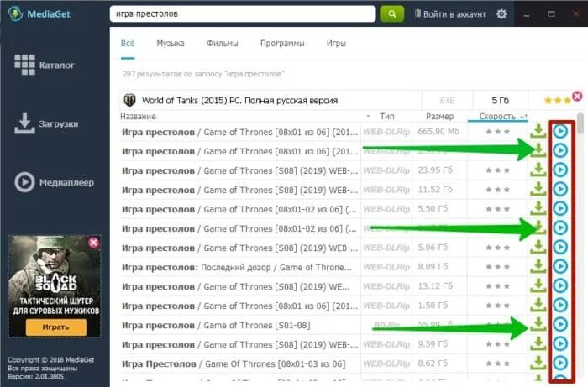588x387 pixels.
Task: Download the 665.90 Мб Game of Thrones torrent
Action: pyautogui.click(x=538, y=131)
